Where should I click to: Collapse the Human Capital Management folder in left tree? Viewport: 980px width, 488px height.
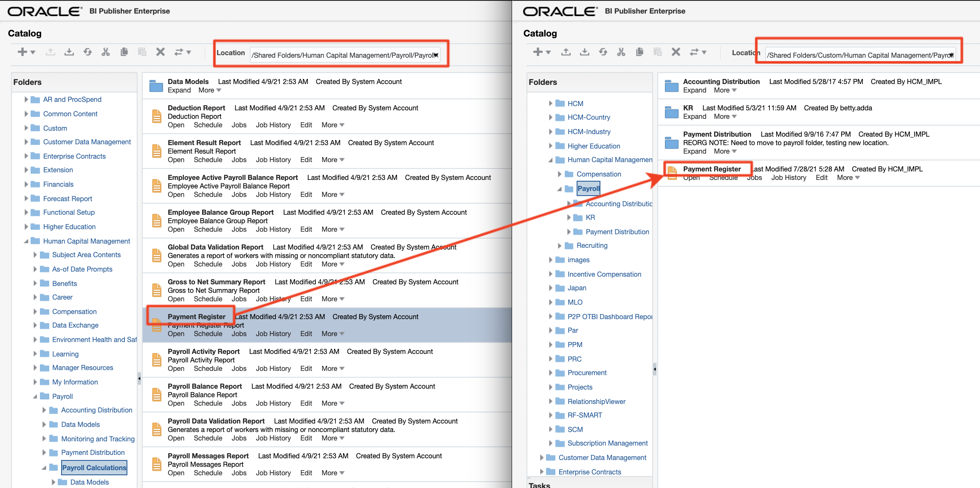point(26,241)
